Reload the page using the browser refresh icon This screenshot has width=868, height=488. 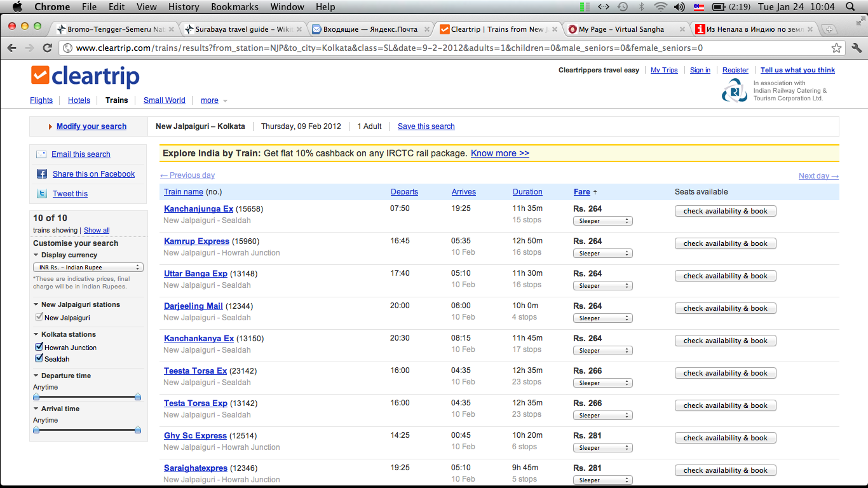(47, 48)
